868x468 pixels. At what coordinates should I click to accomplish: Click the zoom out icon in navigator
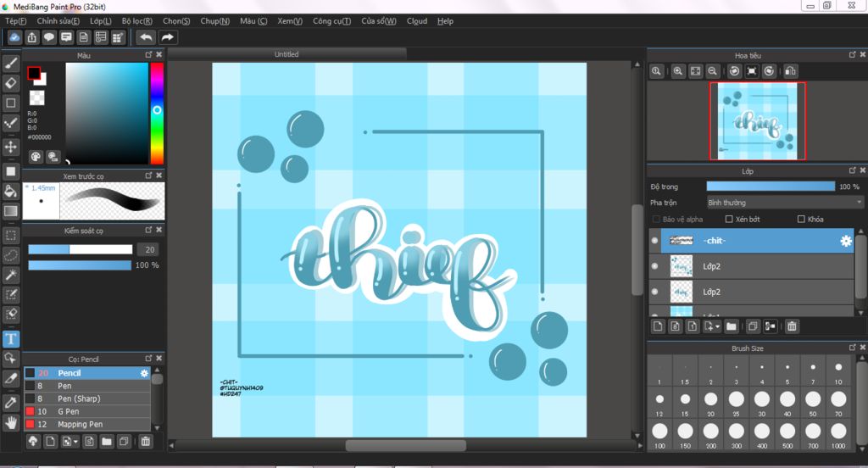pyautogui.click(x=712, y=71)
